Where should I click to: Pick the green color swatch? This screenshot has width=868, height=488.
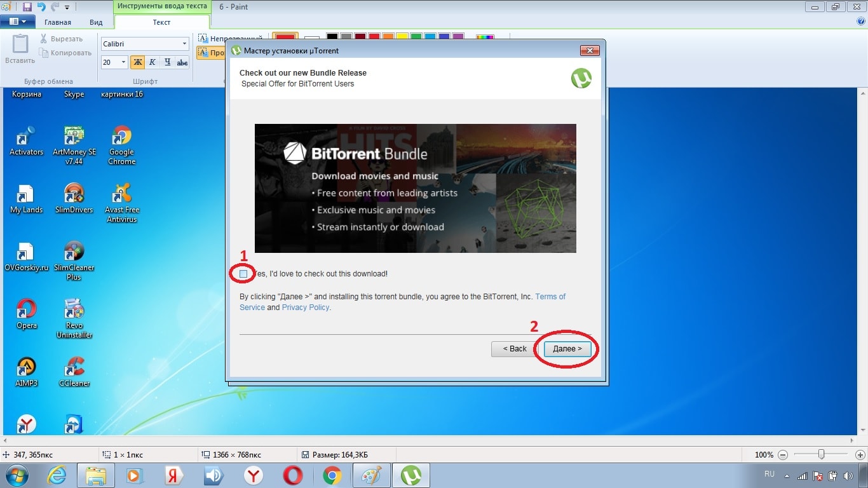click(416, 37)
